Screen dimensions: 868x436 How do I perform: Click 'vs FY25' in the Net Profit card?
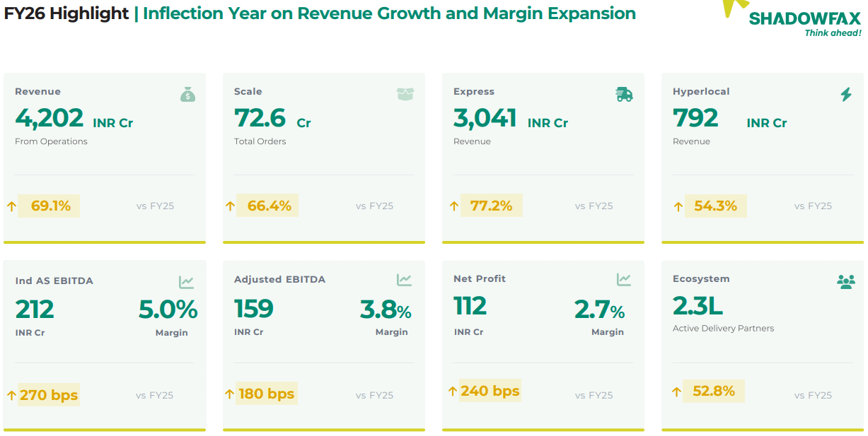pyautogui.click(x=594, y=396)
